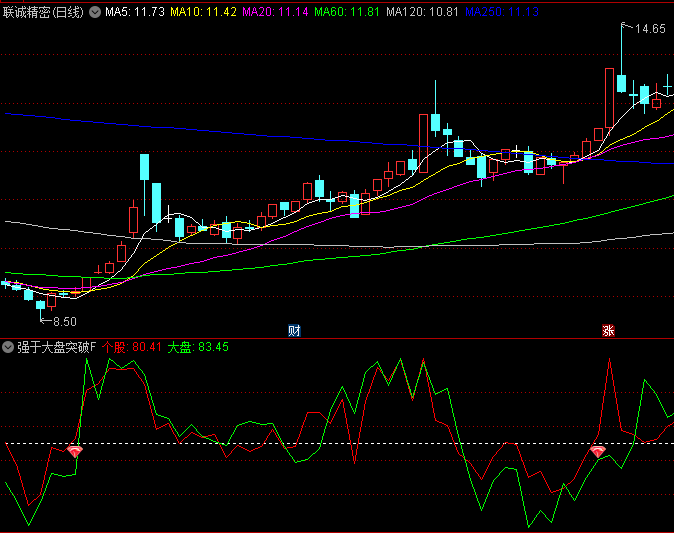This screenshot has width=674, height=533.
Task: Click the red 涨 marker icon
Action: (608, 331)
